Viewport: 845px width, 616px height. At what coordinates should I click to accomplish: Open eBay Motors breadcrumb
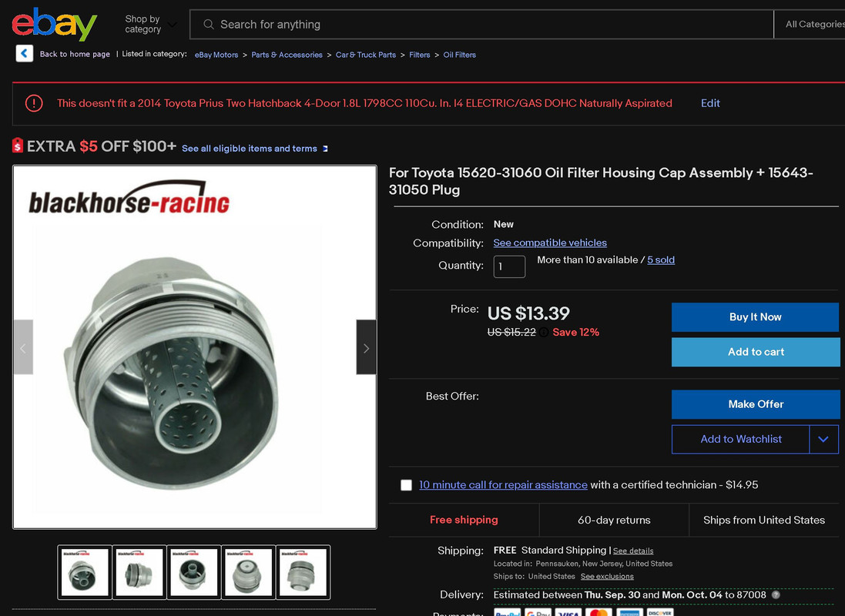coord(216,55)
